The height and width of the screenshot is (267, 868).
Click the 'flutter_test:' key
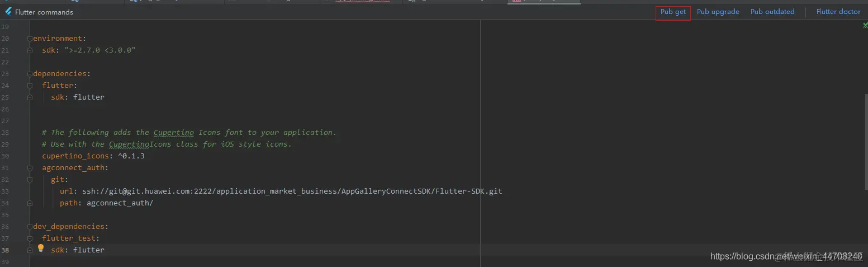(71, 238)
